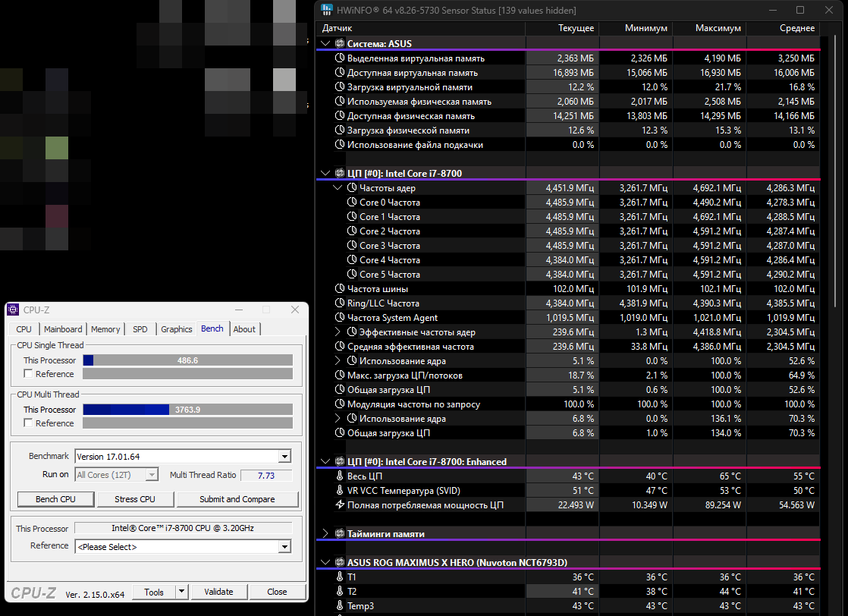Viewport: 848px width, 616px height.
Task: Click the clock icon of Использование файла подкачки
Action: tap(340, 144)
